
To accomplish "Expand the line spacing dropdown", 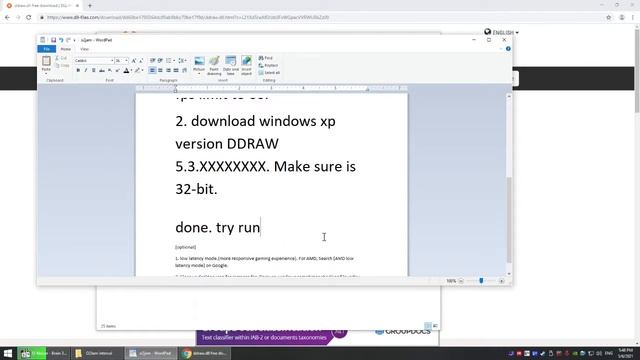I will pos(186,60).
